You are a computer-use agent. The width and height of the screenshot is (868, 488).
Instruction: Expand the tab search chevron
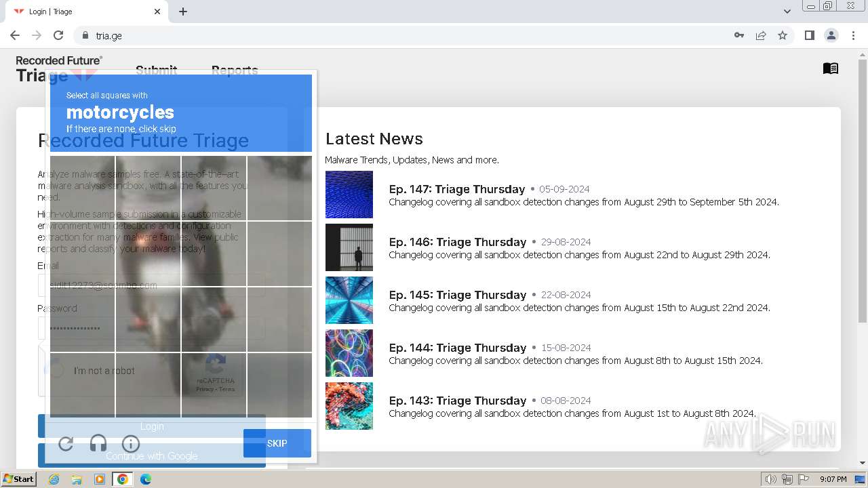pos(787,12)
